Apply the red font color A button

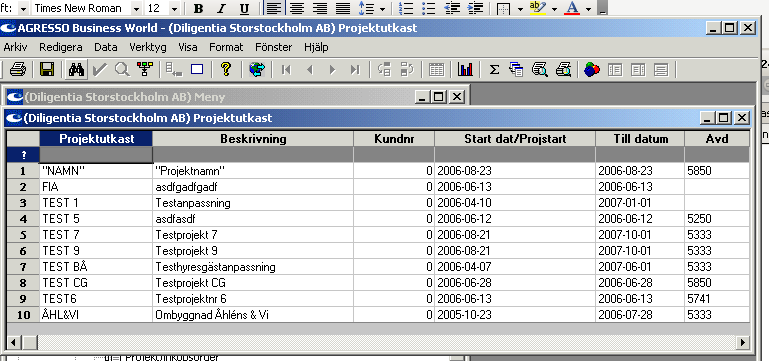click(x=572, y=8)
